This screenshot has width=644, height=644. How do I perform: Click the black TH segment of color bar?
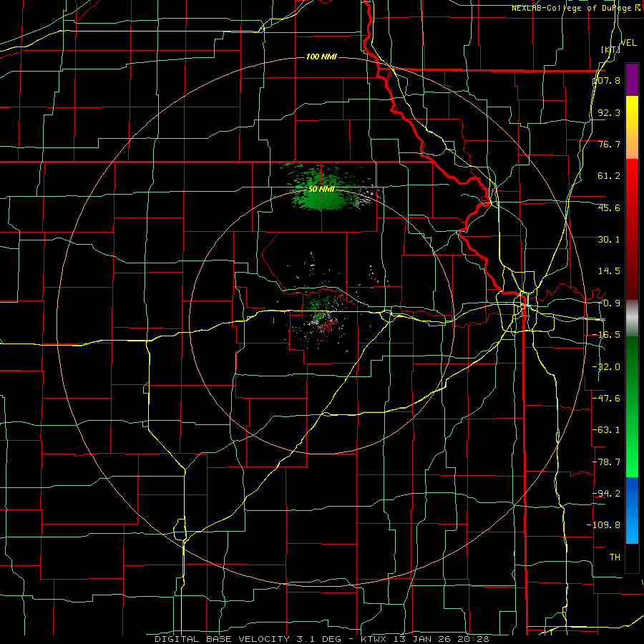(x=632, y=557)
